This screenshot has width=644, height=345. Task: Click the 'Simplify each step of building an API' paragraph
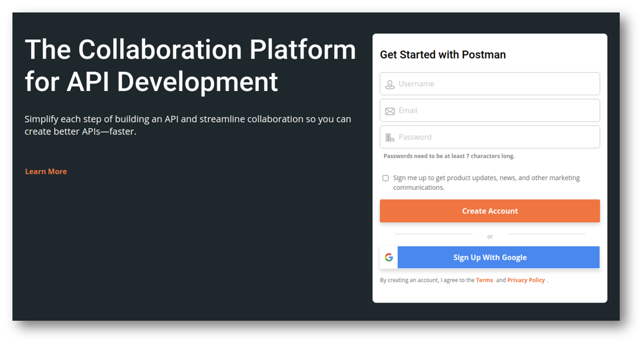click(188, 125)
